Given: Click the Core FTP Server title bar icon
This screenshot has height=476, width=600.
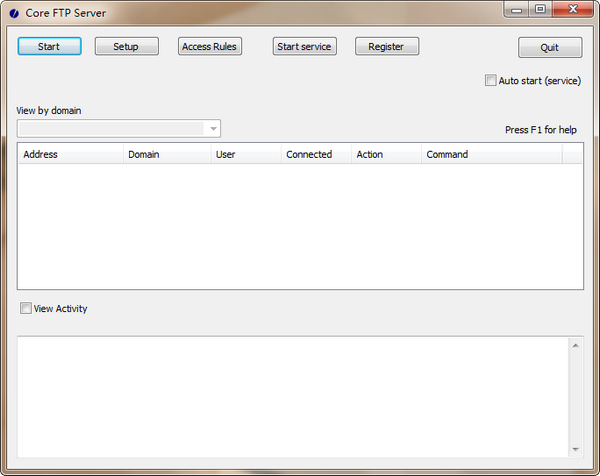Looking at the screenshot, I should tap(14, 13).
